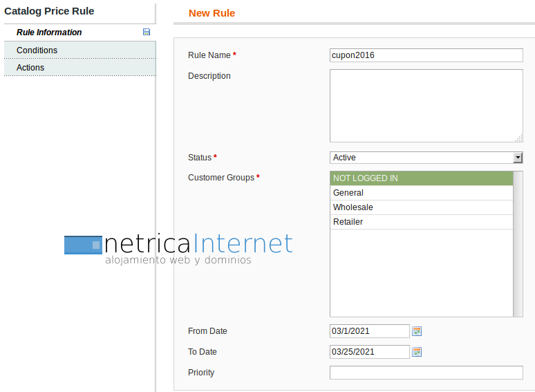Click the From Date input field
Viewport: 535px width, 392px height.
(x=369, y=331)
